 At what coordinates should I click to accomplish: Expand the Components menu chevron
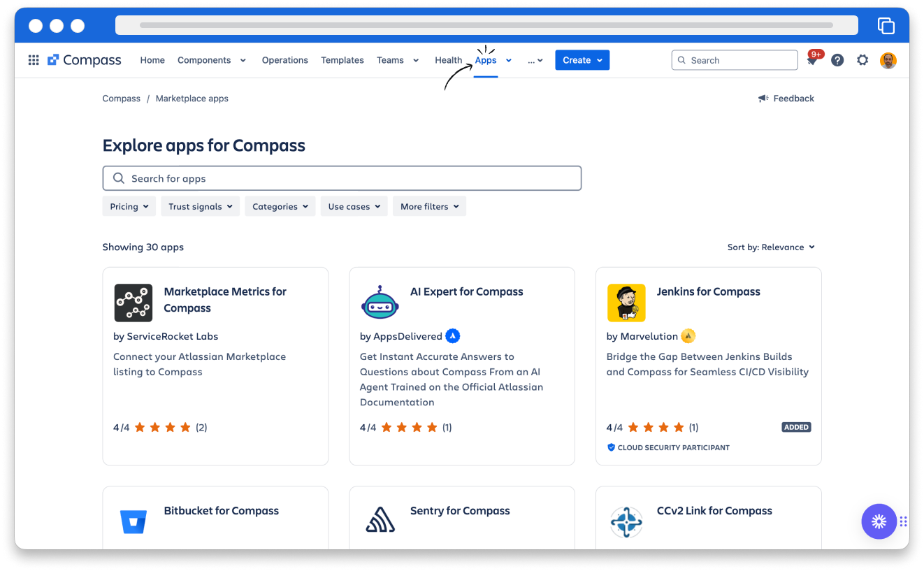pos(243,60)
